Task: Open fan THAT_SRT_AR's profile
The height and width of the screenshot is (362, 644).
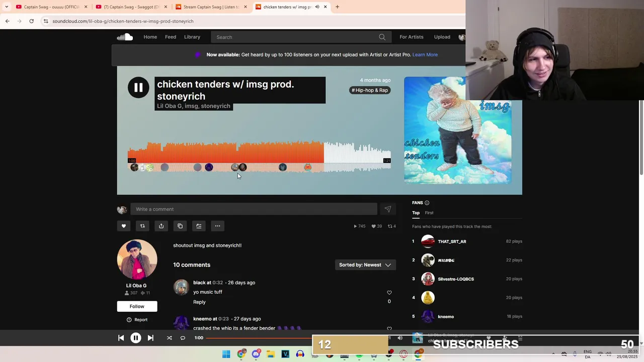Action: 452,241
